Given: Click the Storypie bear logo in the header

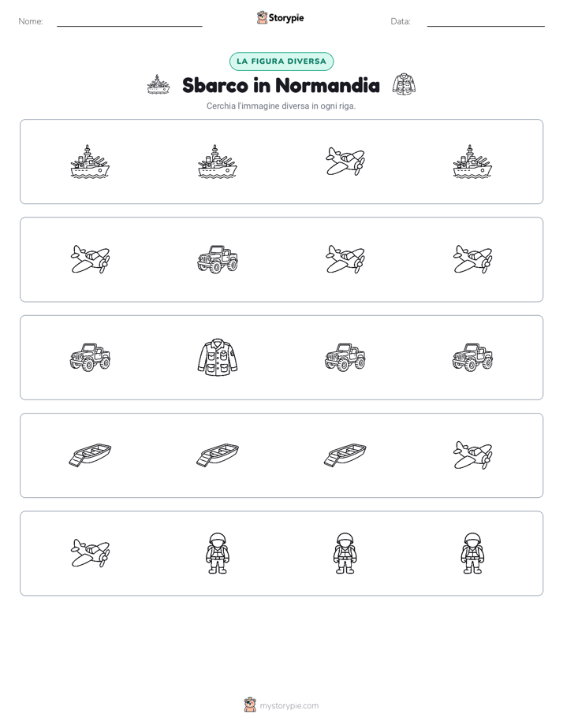Looking at the screenshot, I should tap(262, 17).
